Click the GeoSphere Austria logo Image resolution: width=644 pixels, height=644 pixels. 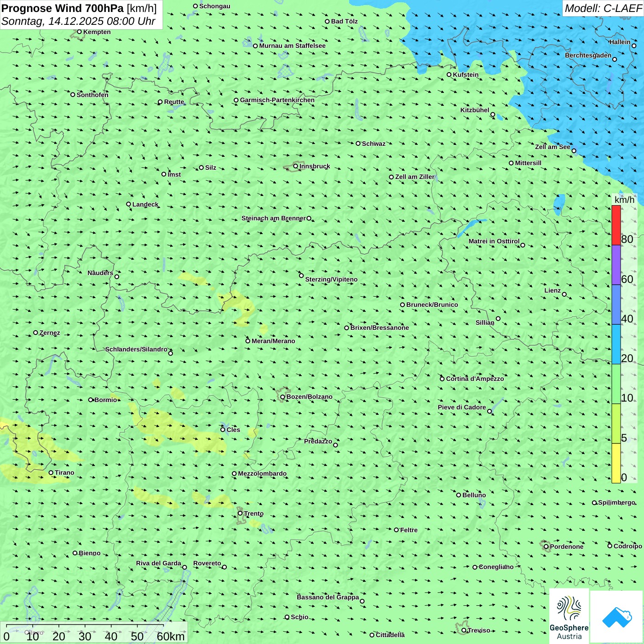pos(569,617)
